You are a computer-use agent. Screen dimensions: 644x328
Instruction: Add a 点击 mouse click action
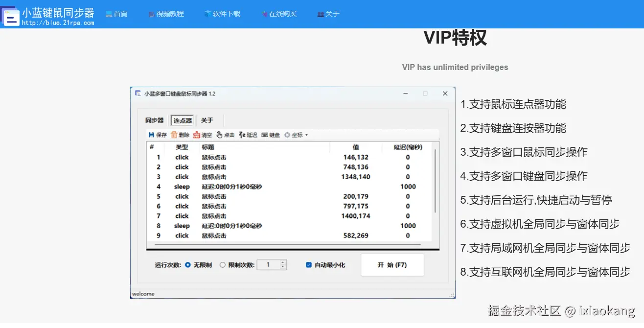coord(225,135)
